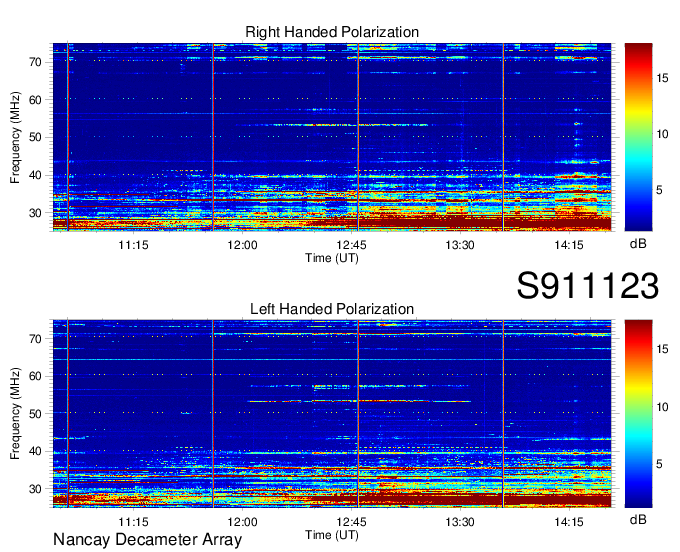Click the 50 MHz label on bottom plot
This screenshot has width=680, height=552.
[36, 414]
